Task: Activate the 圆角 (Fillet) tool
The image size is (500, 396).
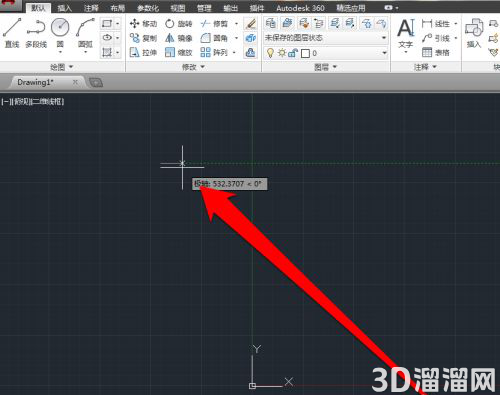Action: (214, 38)
